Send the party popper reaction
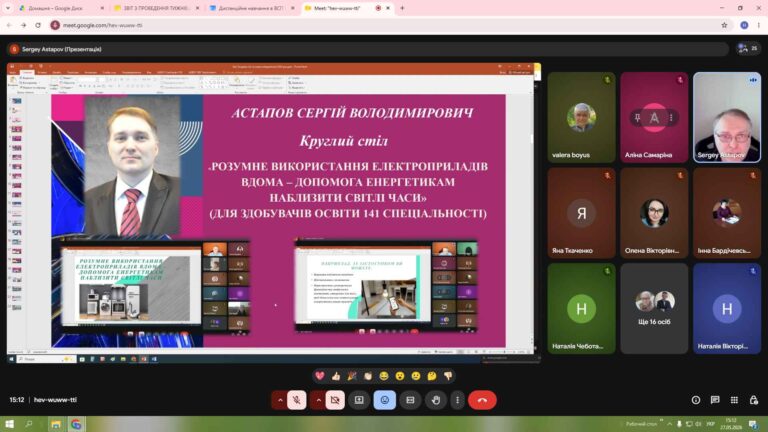 click(352, 376)
